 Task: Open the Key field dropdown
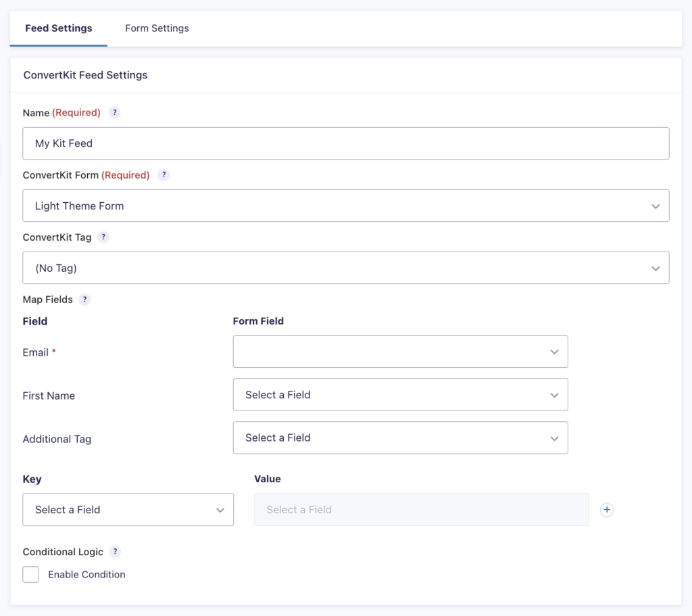click(x=128, y=510)
